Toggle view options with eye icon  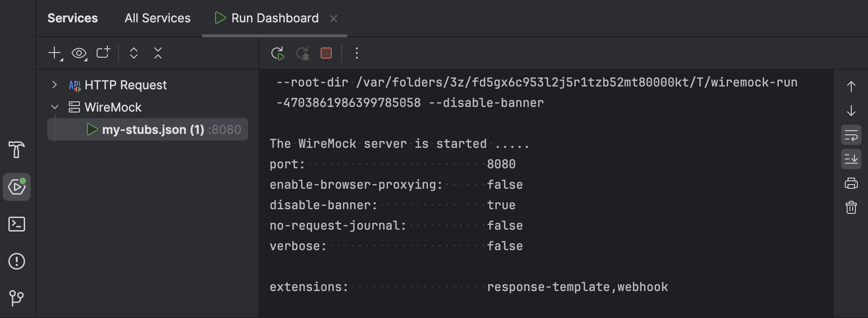(79, 53)
